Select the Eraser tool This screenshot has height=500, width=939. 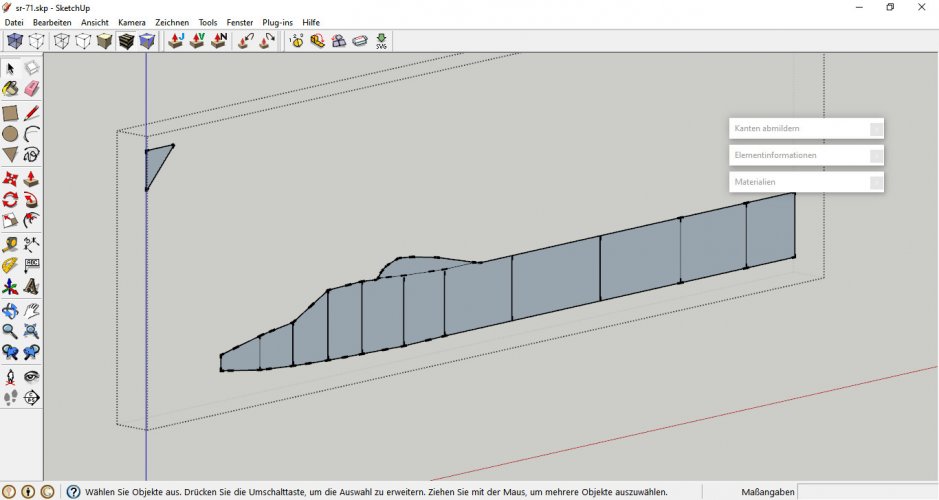coord(31,90)
